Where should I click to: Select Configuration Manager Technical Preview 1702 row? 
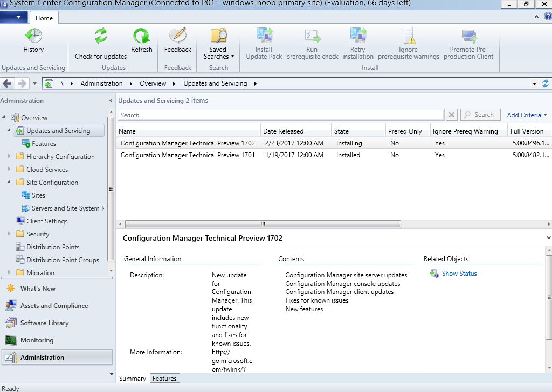(x=334, y=143)
